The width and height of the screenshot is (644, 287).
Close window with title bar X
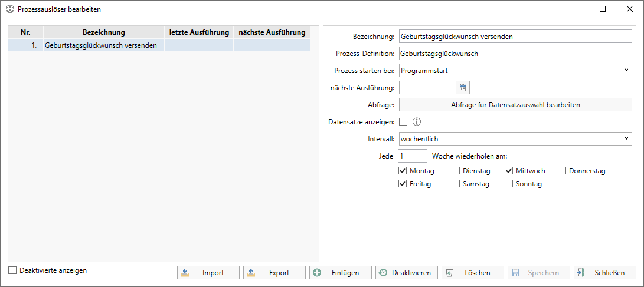[629, 9]
